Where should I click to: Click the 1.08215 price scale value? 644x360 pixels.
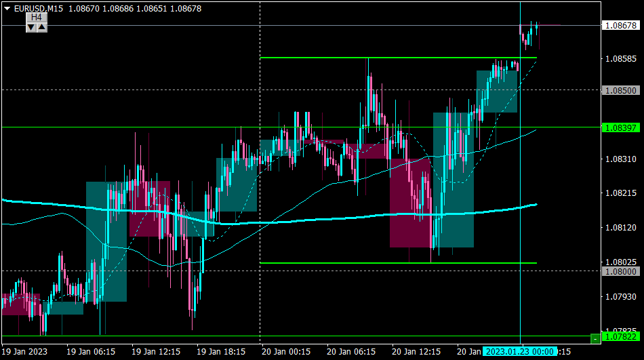[621, 193]
